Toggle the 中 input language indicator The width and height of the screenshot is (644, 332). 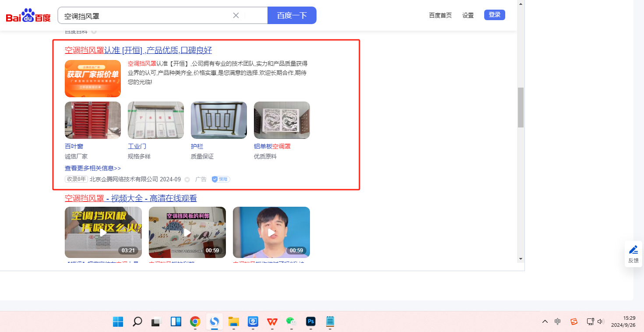point(558,321)
